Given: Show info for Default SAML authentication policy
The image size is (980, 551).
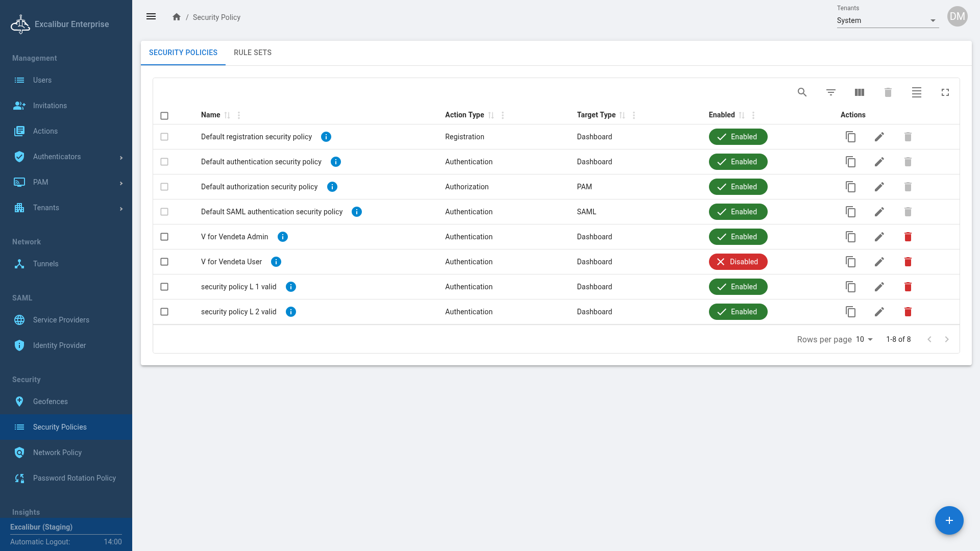Looking at the screenshot, I should click(x=356, y=212).
